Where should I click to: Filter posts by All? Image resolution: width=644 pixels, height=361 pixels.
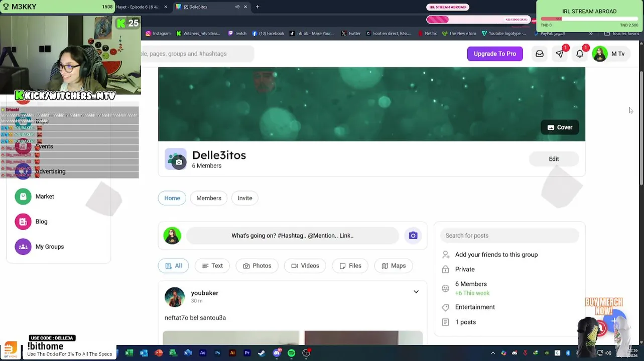pos(173,266)
